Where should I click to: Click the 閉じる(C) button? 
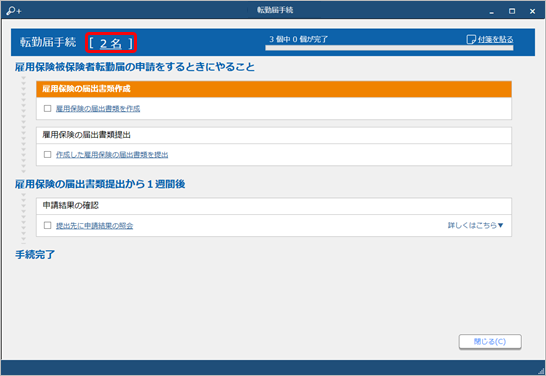click(x=490, y=342)
